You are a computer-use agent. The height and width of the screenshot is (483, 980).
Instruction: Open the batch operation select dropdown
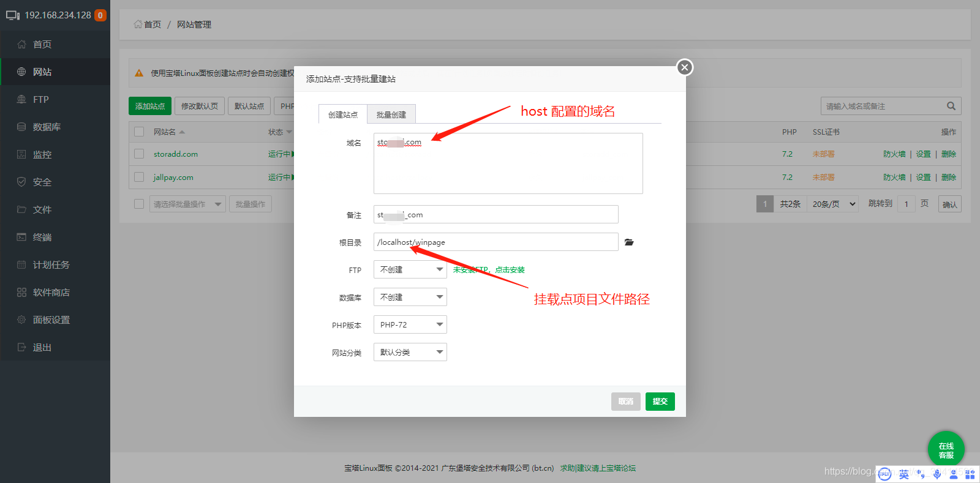click(x=187, y=204)
